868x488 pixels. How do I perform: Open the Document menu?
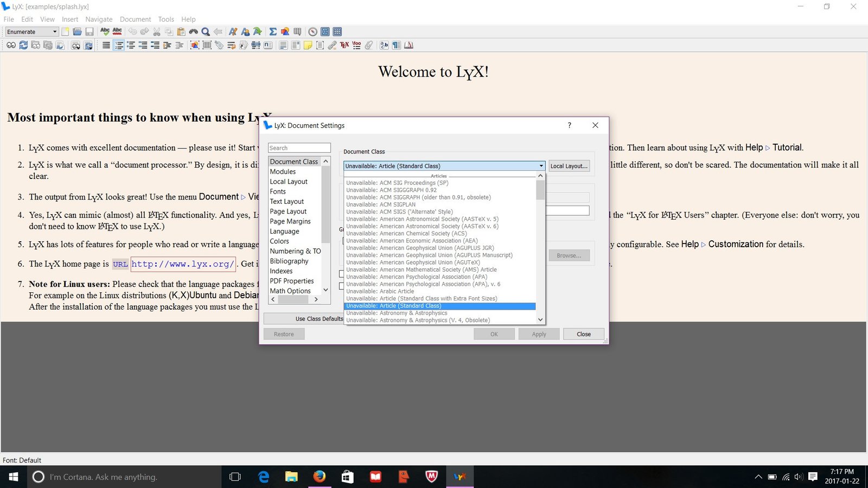(136, 19)
